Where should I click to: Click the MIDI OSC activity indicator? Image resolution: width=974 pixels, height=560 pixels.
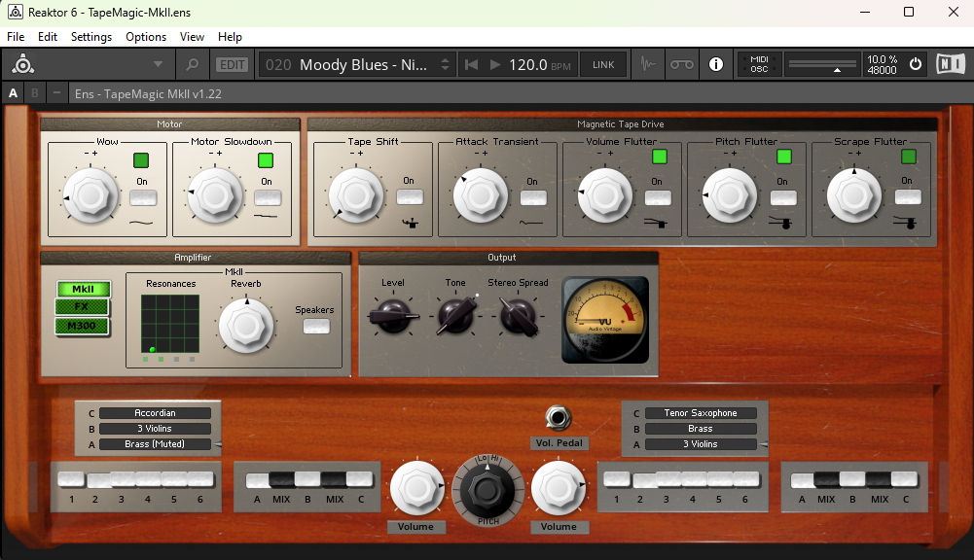pyautogui.click(x=759, y=64)
